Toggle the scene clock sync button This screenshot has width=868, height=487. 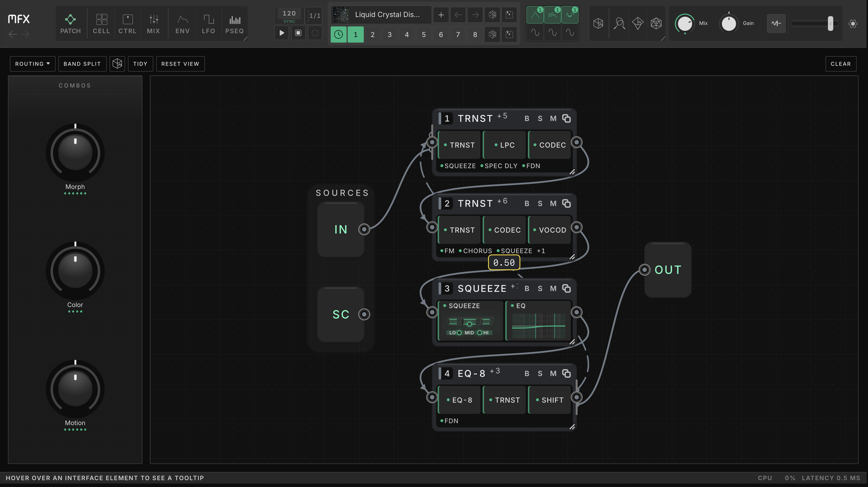click(x=339, y=34)
